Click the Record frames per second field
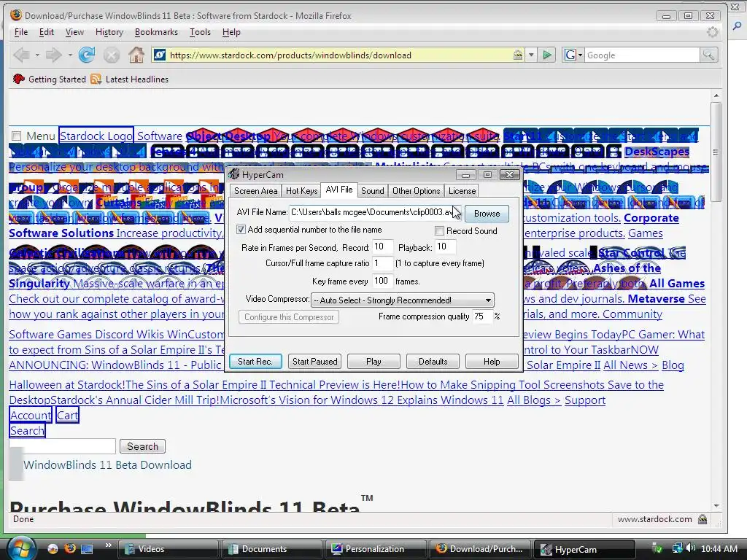This screenshot has height=560, width=747. pyautogui.click(x=382, y=246)
